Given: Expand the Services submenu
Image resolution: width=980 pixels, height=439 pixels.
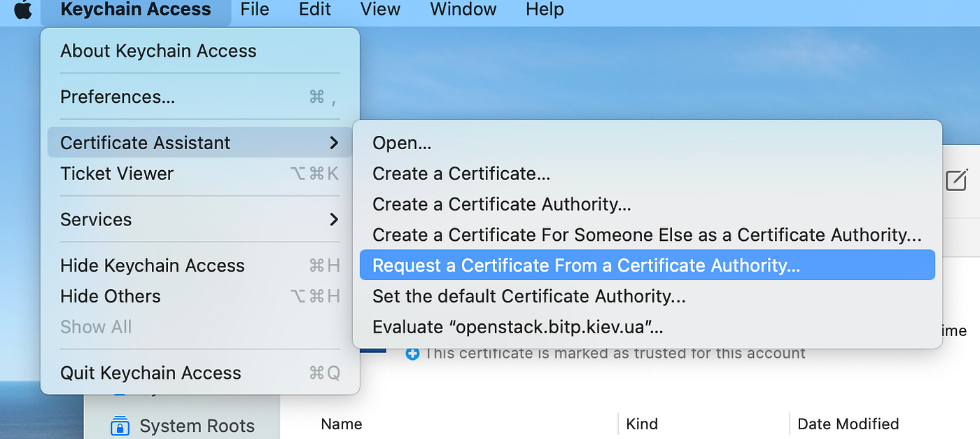Looking at the screenshot, I should [96, 219].
